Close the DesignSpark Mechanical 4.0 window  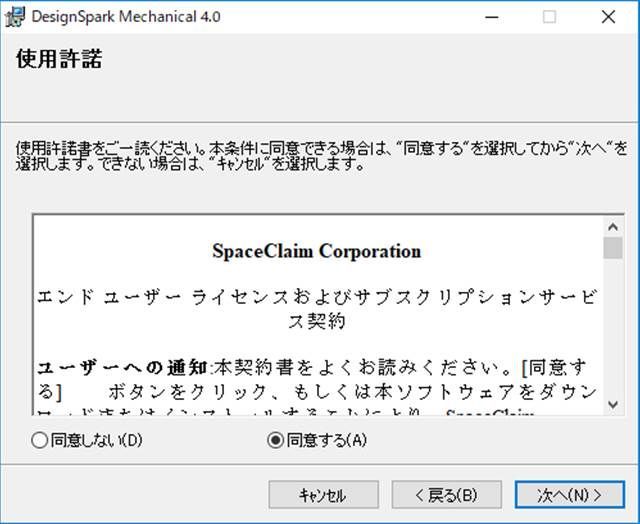click(608, 17)
